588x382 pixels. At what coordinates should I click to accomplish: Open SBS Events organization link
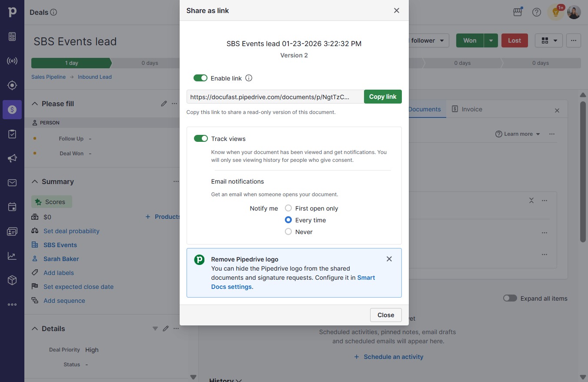point(60,245)
